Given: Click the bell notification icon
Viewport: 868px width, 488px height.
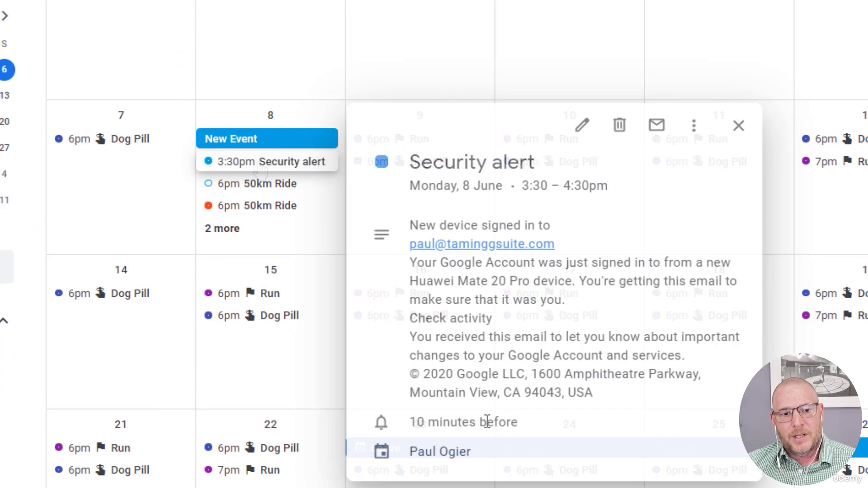Looking at the screenshot, I should [381, 422].
